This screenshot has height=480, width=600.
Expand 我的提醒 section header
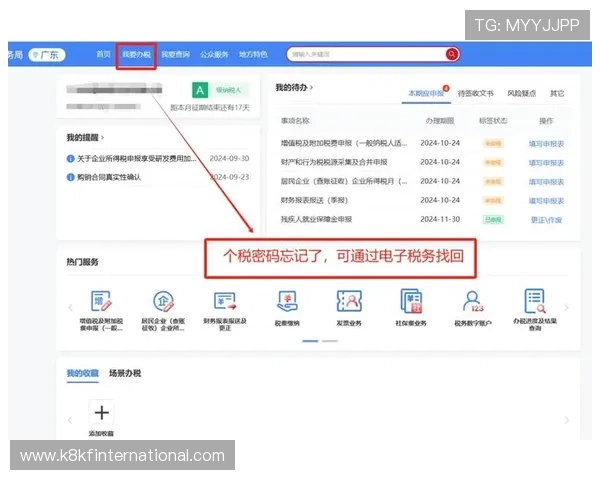pos(85,137)
